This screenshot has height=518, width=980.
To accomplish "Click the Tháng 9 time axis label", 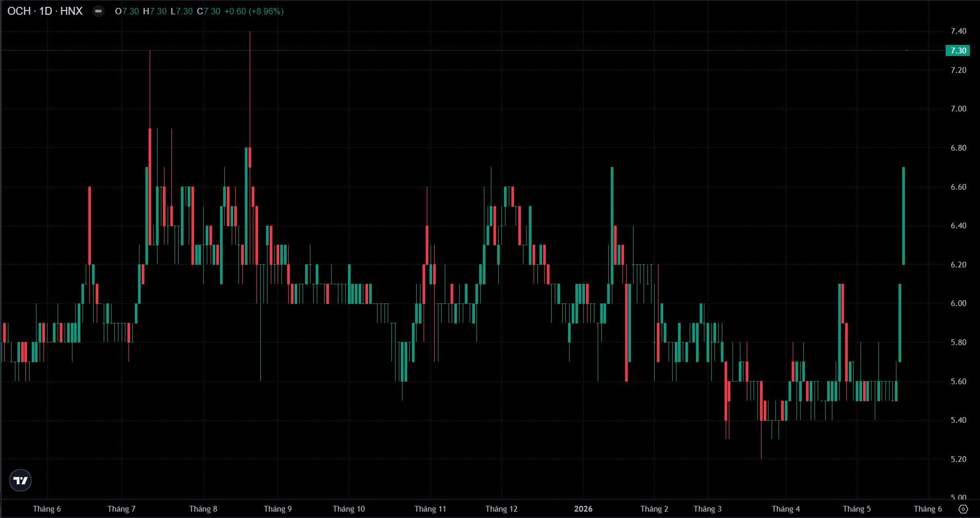I will tap(278, 509).
